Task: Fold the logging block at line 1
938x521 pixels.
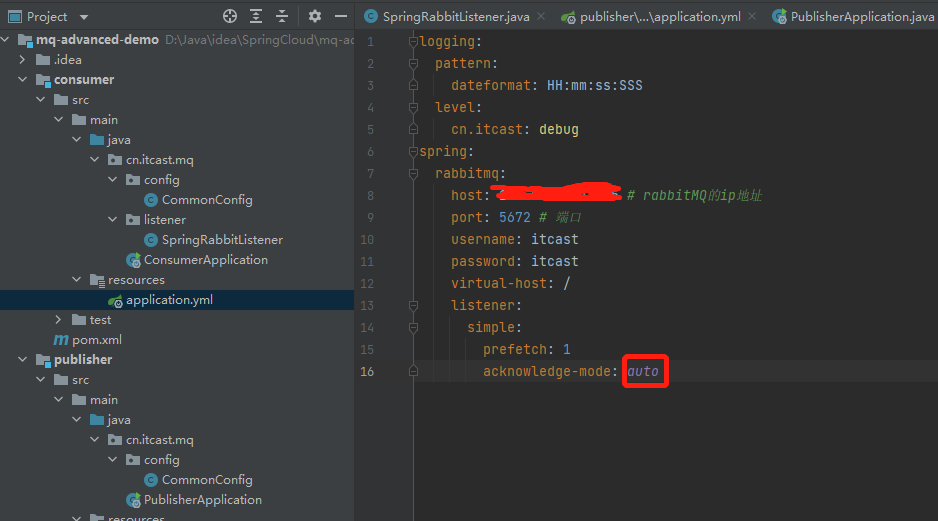Action: (x=413, y=41)
